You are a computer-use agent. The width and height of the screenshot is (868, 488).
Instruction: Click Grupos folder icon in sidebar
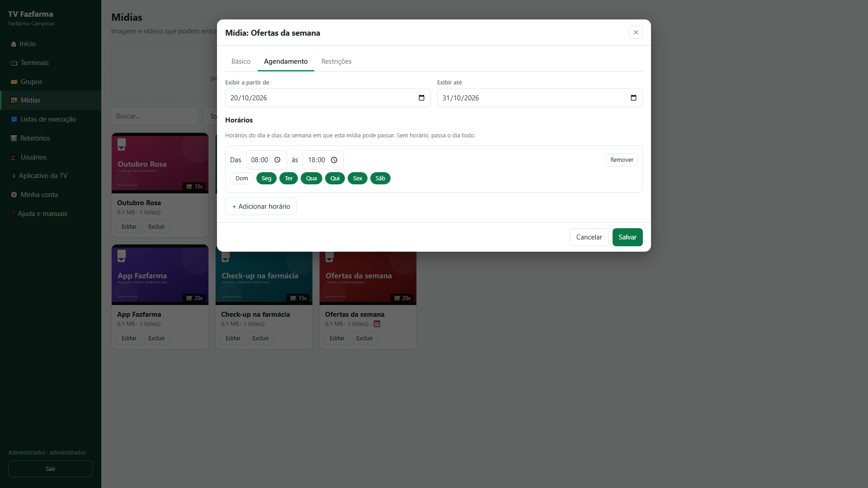[14, 82]
